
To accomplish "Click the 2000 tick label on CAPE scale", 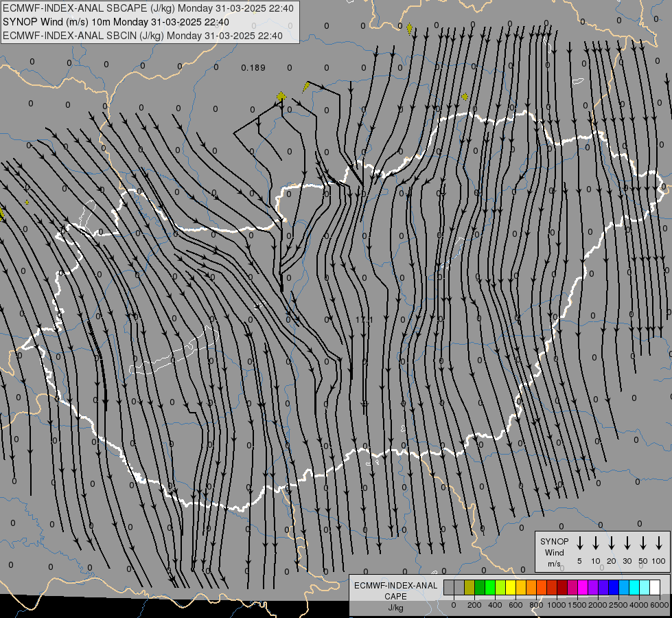I will (x=598, y=605).
